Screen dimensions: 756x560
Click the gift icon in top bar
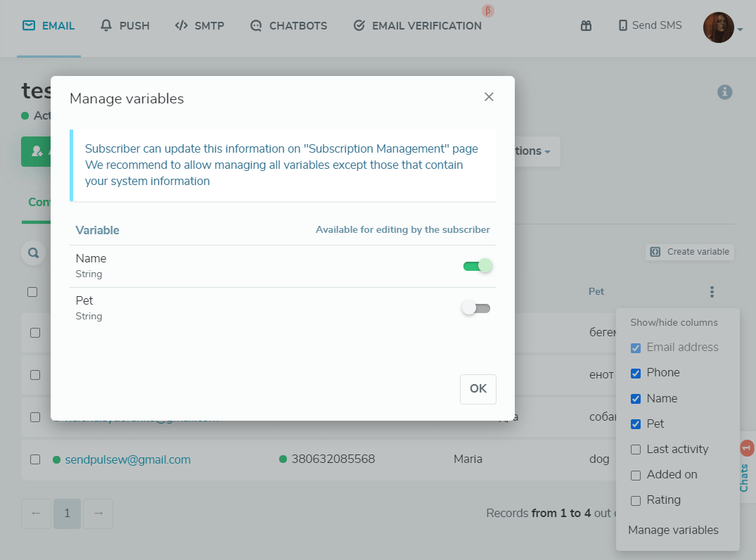point(586,26)
